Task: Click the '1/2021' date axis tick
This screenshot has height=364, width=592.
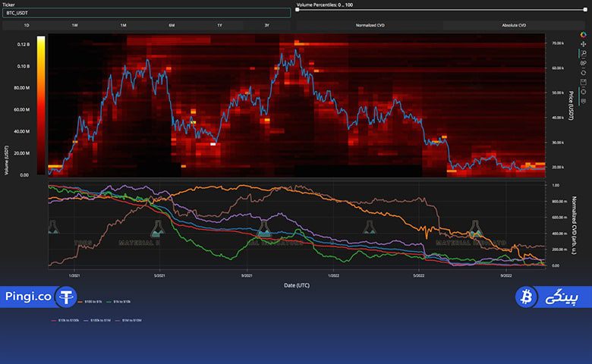Action: tap(74, 275)
